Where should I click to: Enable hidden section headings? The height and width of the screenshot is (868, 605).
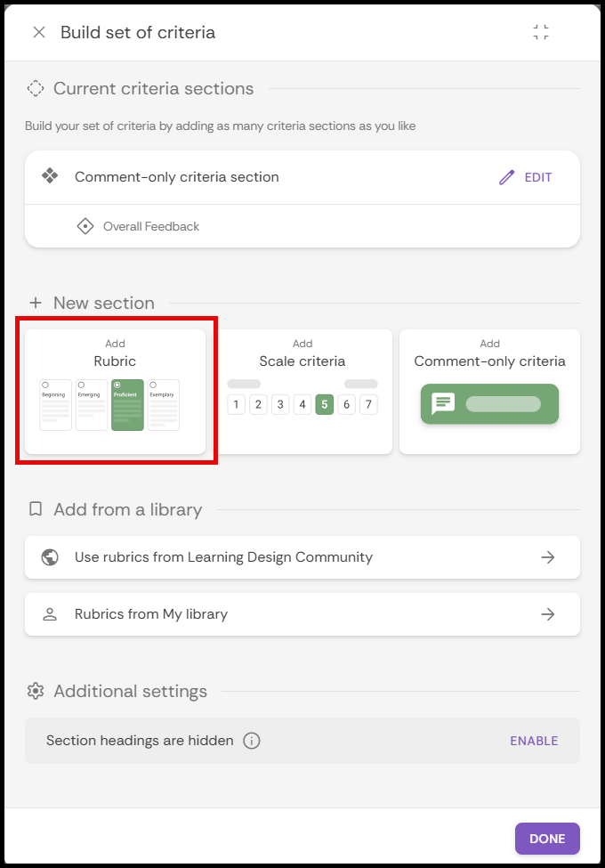point(534,741)
